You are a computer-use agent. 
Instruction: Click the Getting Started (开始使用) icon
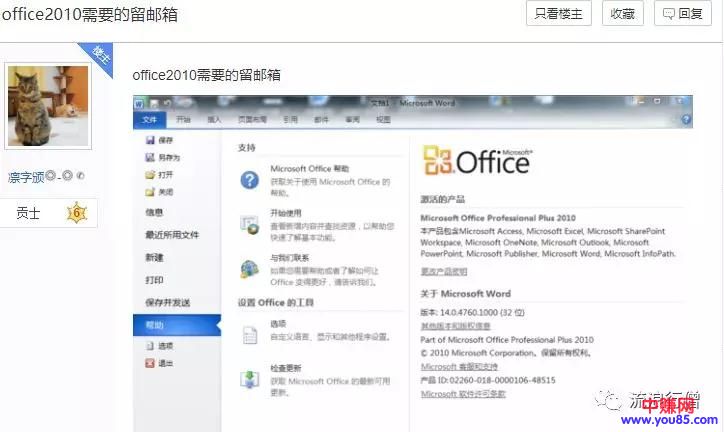(x=249, y=225)
